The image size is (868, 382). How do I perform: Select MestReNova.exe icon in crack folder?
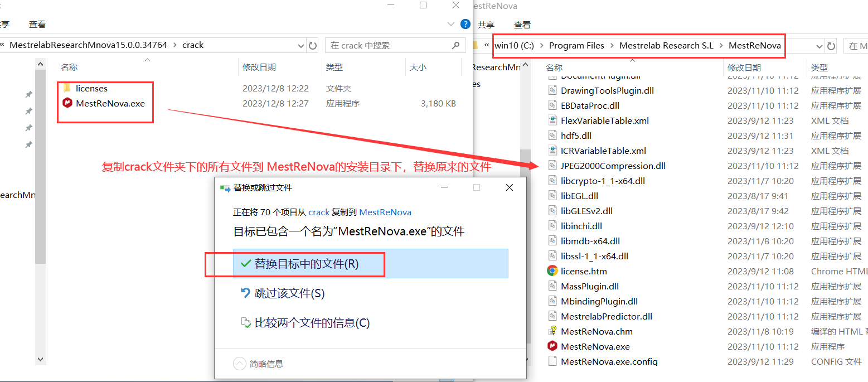click(x=67, y=103)
